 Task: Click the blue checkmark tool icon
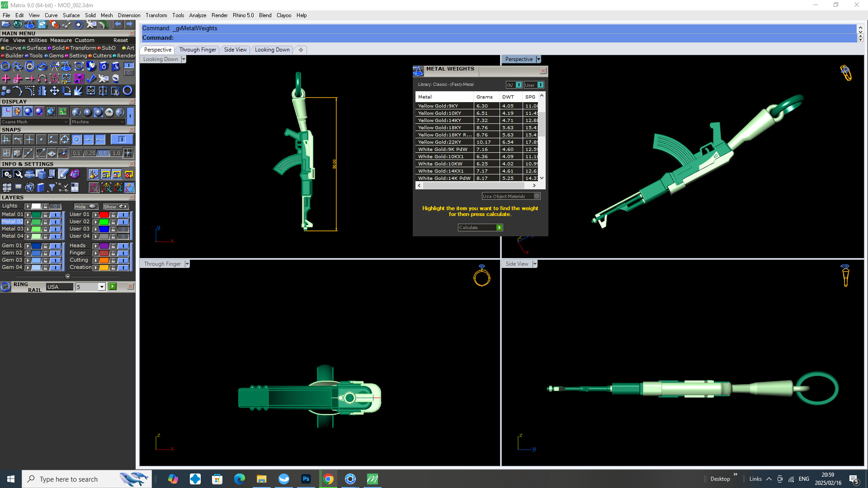[91, 79]
